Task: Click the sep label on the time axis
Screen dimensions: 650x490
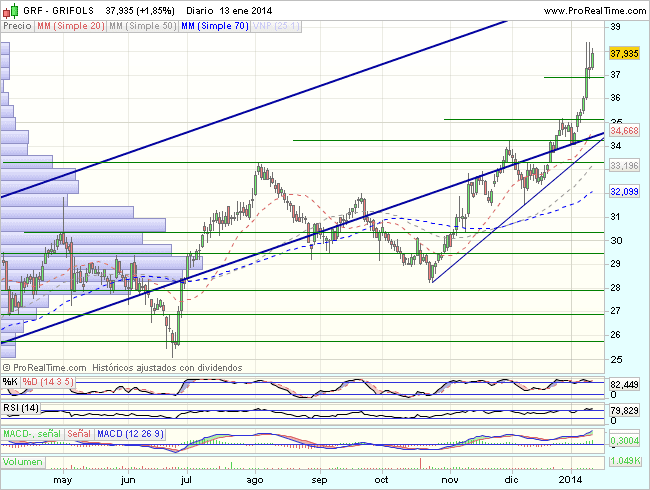Action: (x=319, y=480)
